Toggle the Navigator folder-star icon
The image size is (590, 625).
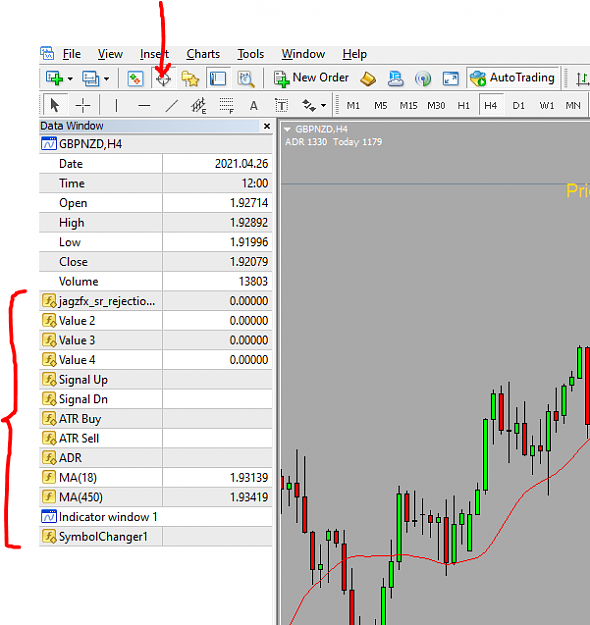(x=190, y=78)
